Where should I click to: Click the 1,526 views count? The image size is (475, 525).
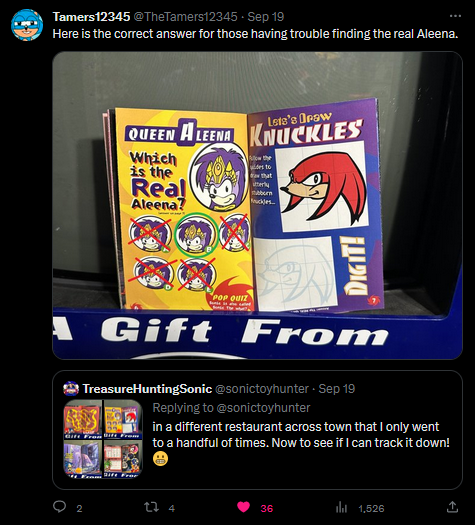click(x=371, y=509)
